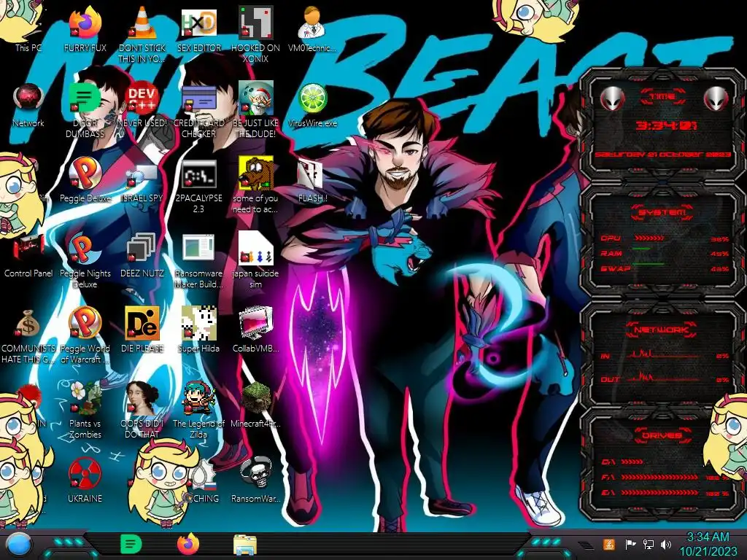Open the green pinned app on taskbar
This screenshot has width=747, height=560.
[131, 544]
